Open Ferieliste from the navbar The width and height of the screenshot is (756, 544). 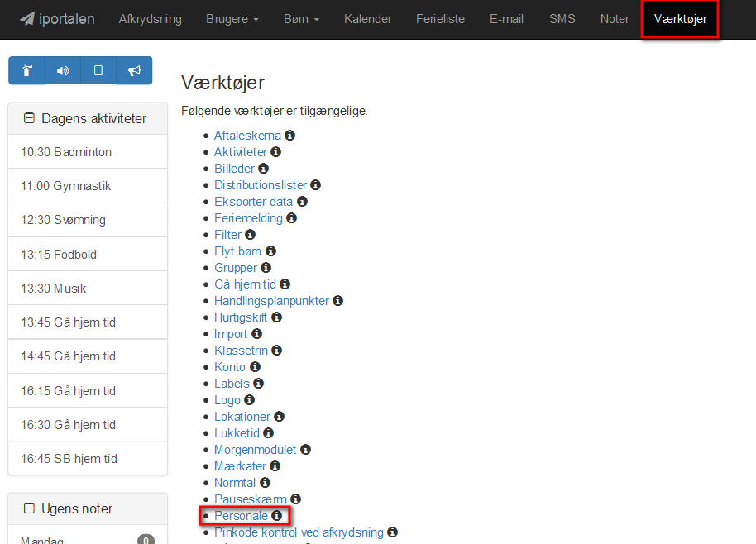coord(440,19)
